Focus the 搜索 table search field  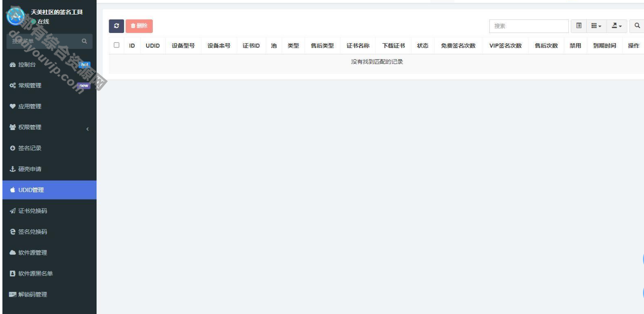529,26
